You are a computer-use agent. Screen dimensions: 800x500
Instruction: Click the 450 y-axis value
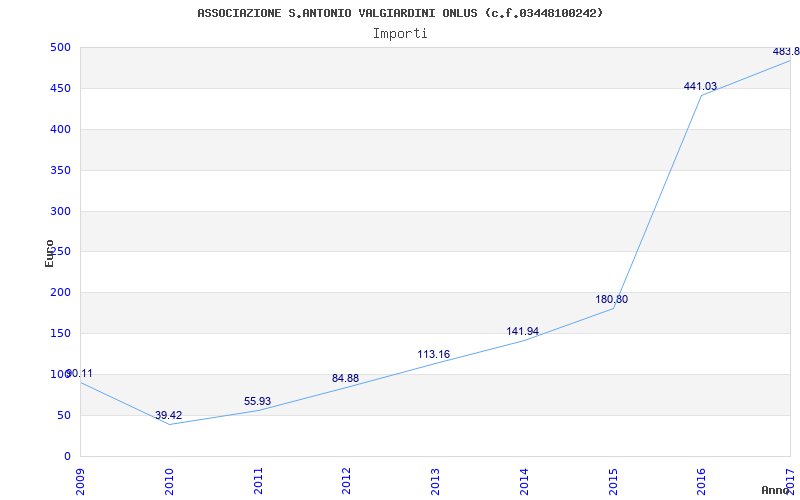[x=59, y=88]
